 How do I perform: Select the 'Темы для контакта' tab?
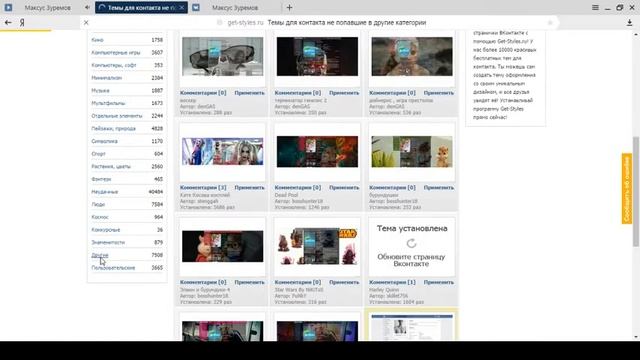(141, 7)
